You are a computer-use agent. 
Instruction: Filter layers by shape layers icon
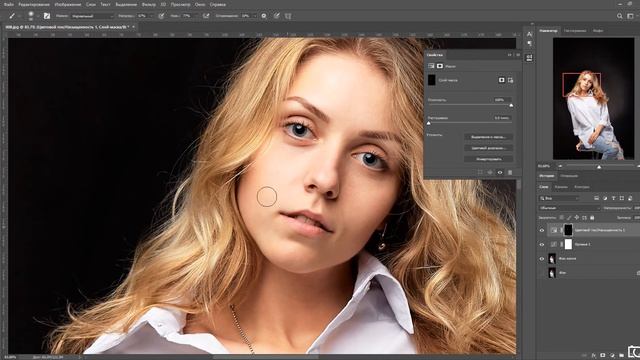[622, 198]
